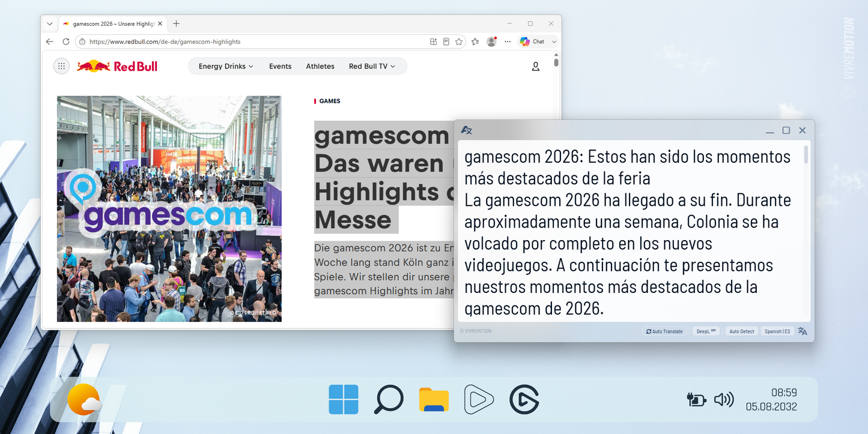Open the Auto Detect source language

point(742,331)
